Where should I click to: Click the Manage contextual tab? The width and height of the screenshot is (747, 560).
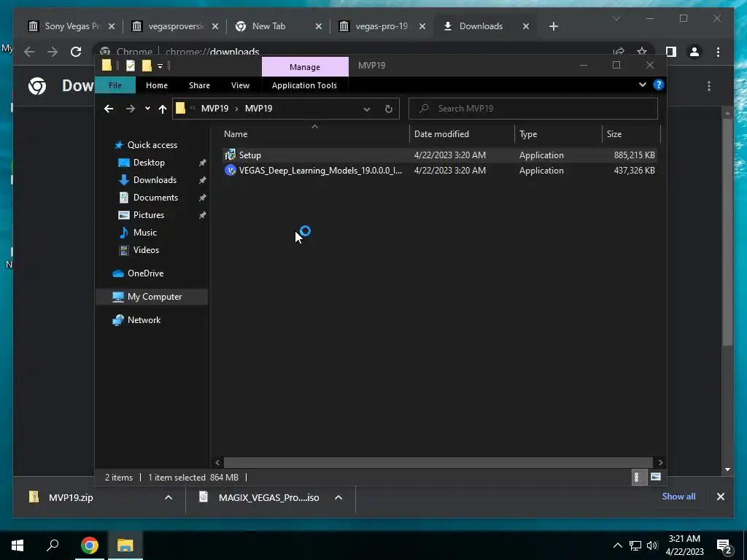(305, 67)
